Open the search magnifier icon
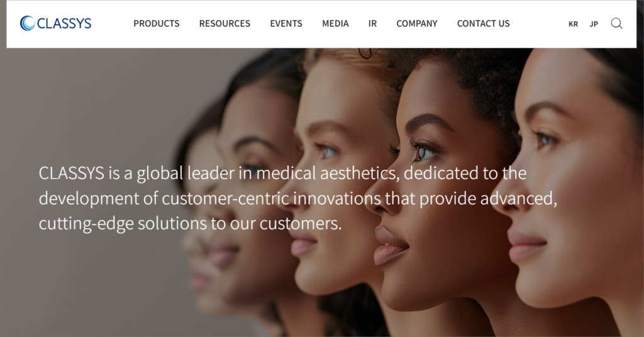The width and height of the screenshot is (644, 337). point(616,23)
